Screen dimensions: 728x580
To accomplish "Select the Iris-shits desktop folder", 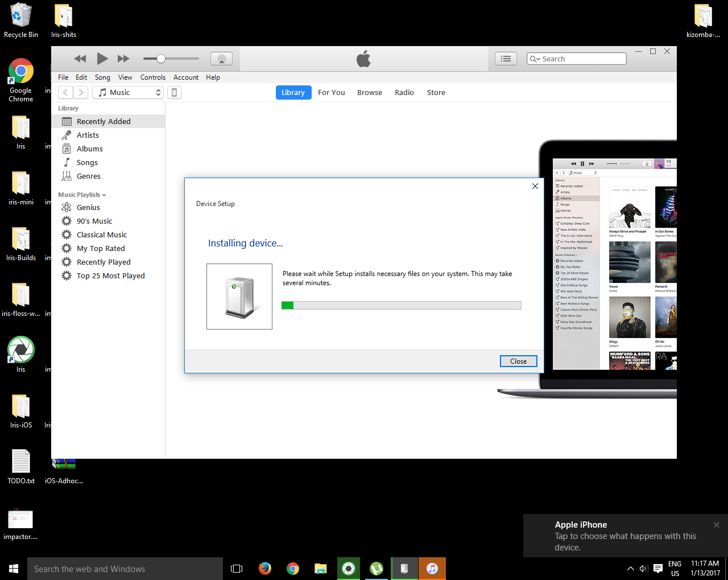I will tap(64, 20).
